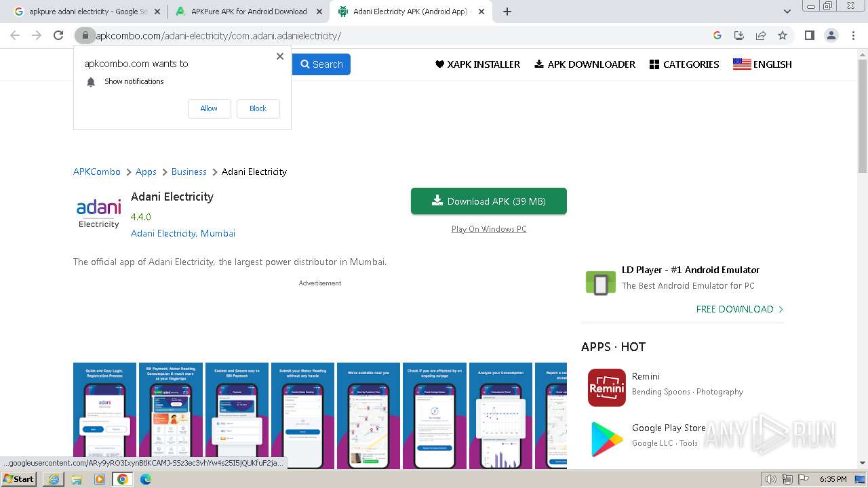Open Analyze your Consumption screenshot
Image resolution: width=868 pixels, height=488 pixels.
click(500, 415)
